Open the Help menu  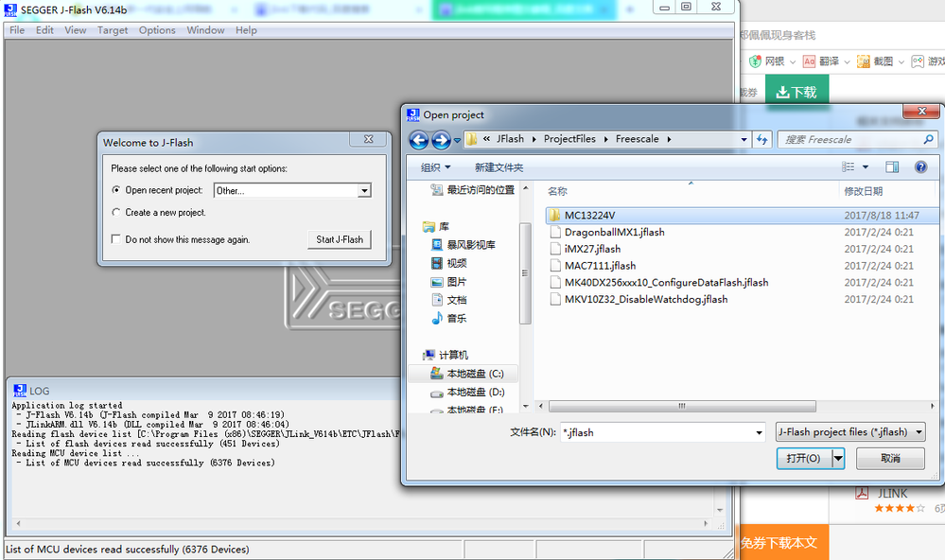tap(246, 30)
